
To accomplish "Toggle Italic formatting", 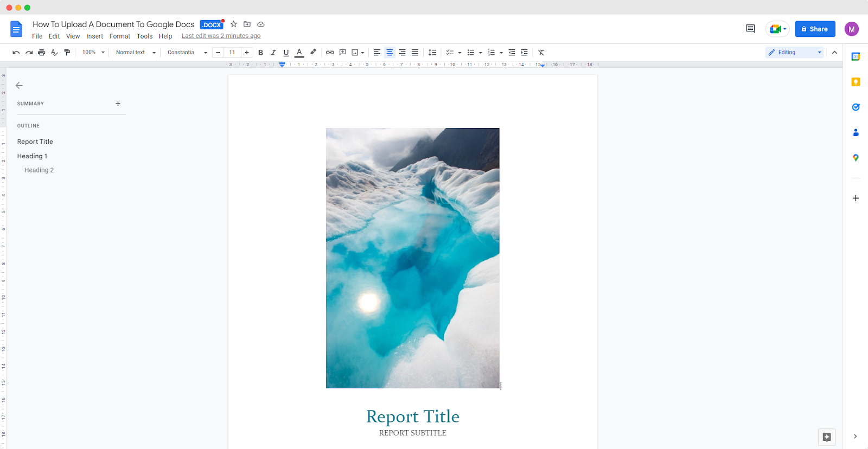I will [x=273, y=53].
